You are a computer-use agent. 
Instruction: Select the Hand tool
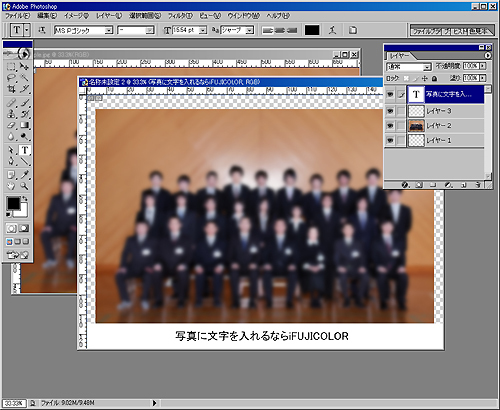click(11, 186)
